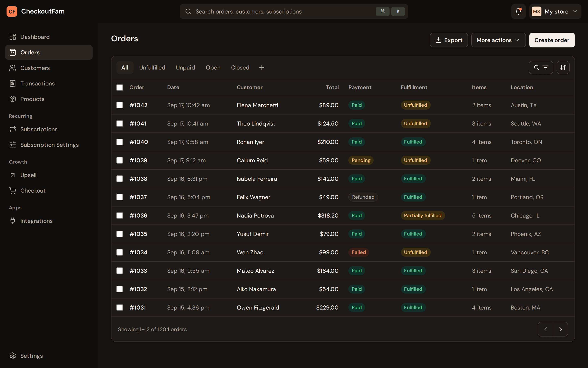
Task: Click the search magnifier icon in top bar
Action: [x=188, y=11]
